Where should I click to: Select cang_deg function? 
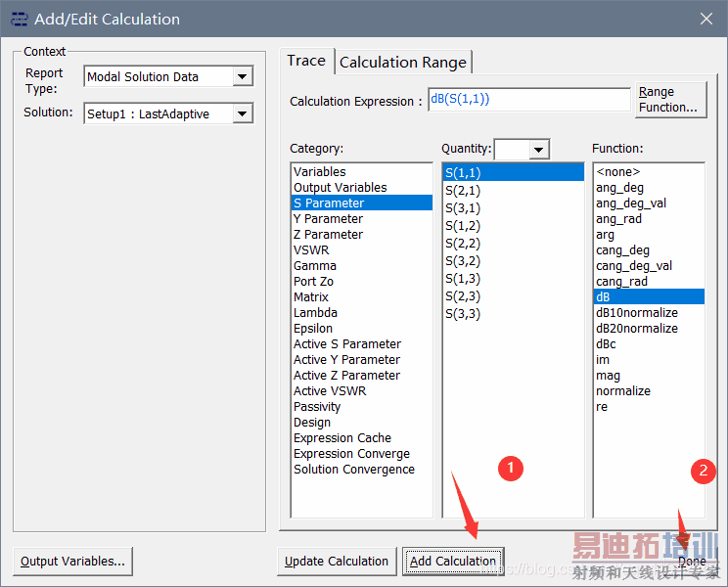tap(649, 250)
